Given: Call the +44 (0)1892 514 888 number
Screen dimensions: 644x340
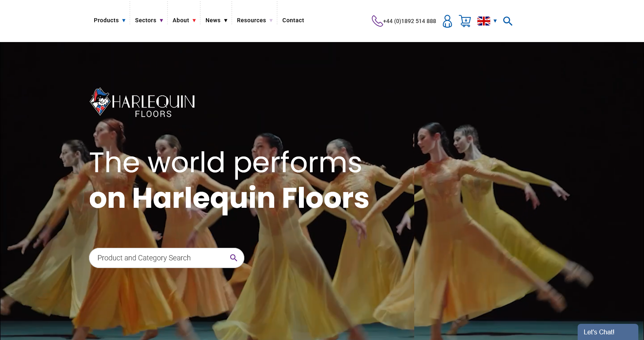Looking at the screenshot, I should coord(409,21).
